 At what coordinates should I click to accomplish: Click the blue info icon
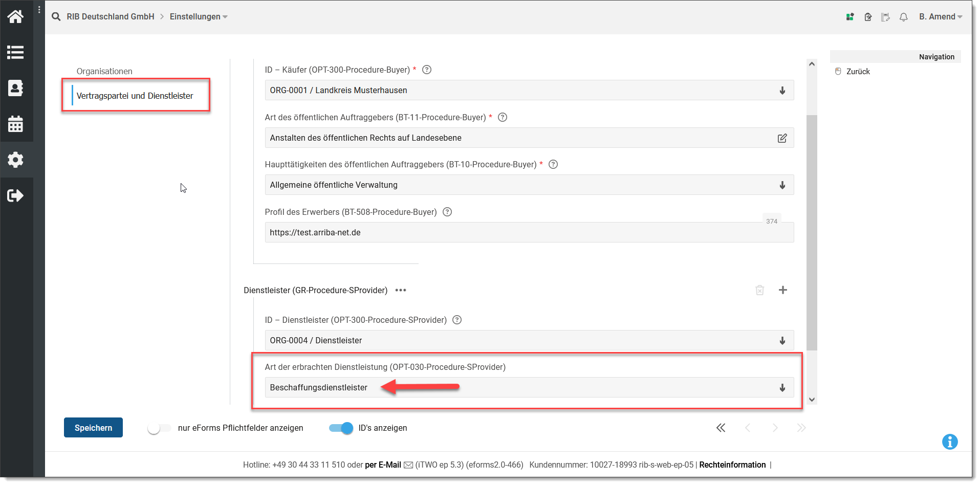click(x=950, y=442)
